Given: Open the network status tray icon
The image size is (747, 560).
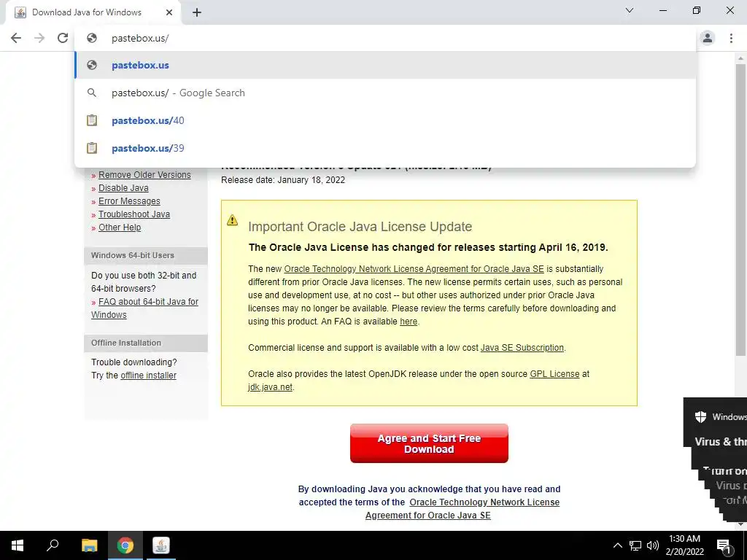Looking at the screenshot, I should click(635, 545).
